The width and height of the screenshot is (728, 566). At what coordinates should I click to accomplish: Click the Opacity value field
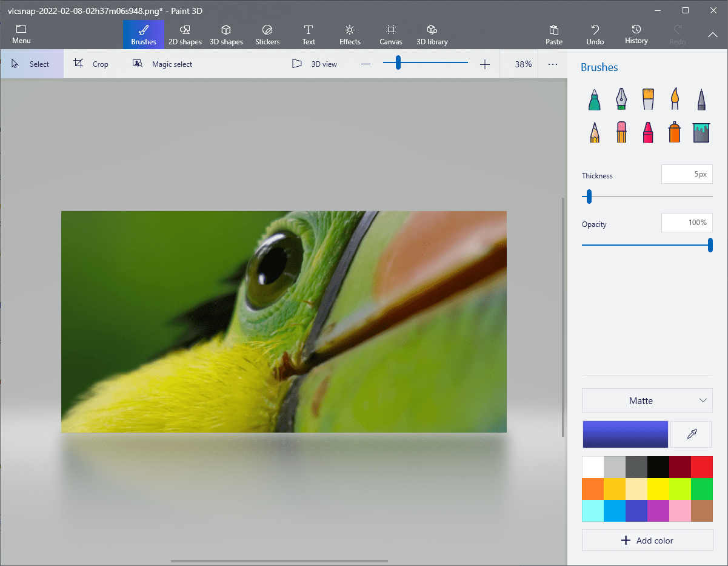[x=687, y=223]
